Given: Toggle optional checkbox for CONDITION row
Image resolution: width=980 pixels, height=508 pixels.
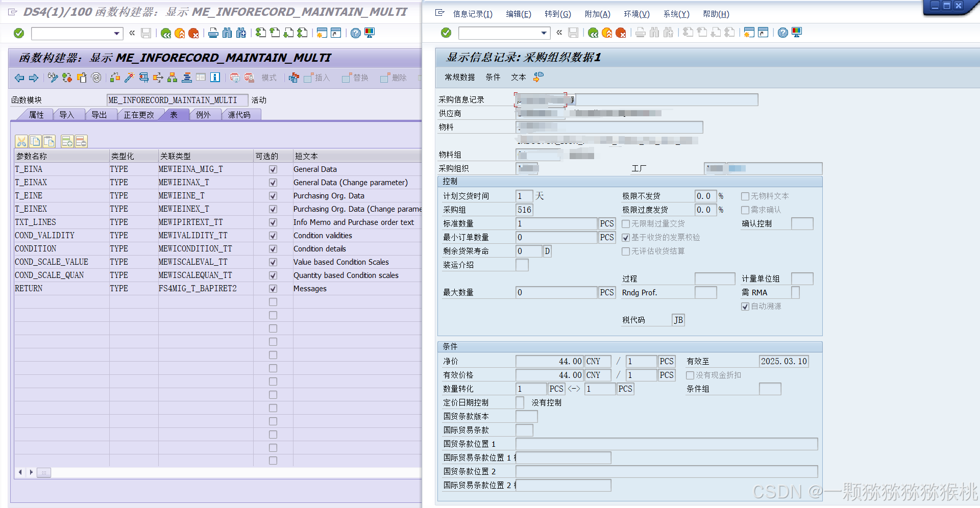Looking at the screenshot, I should point(273,249).
